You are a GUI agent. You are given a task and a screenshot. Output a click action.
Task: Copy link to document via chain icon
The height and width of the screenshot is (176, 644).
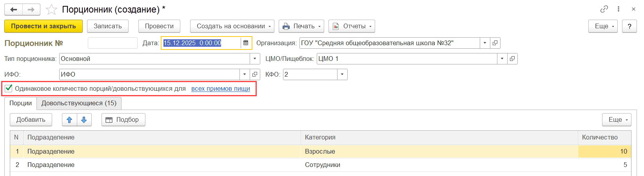(x=604, y=9)
